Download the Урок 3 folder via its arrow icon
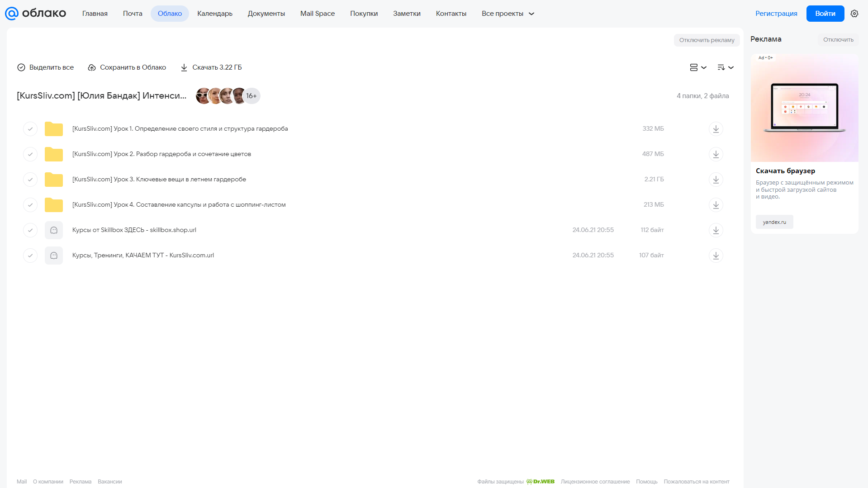The height and width of the screenshot is (488, 868). click(x=716, y=180)
